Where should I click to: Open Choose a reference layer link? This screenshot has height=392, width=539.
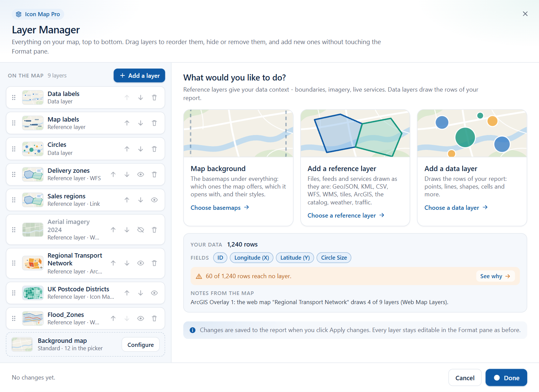coord(346,216)
